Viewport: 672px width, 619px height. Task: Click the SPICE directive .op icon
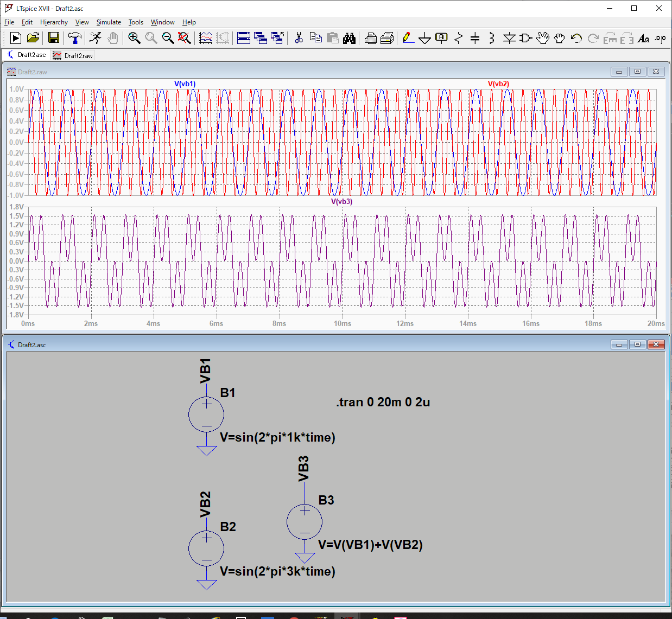point(660,38)
